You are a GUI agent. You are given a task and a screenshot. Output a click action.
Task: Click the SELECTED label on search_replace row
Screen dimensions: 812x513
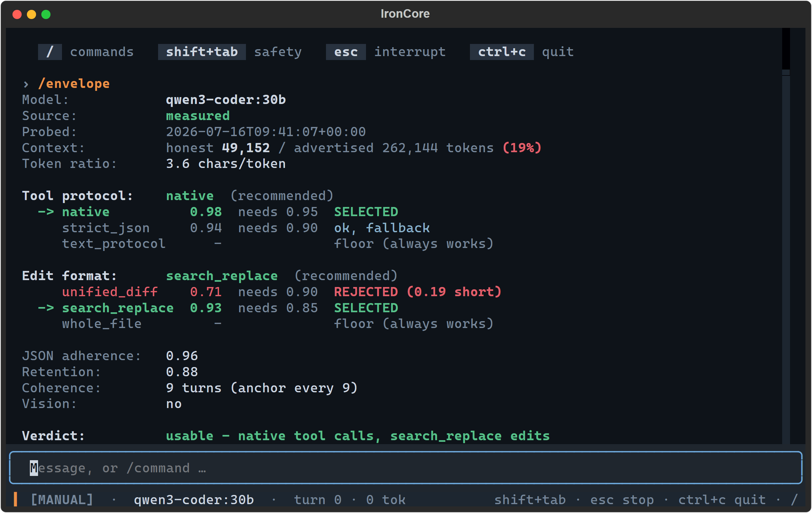coord(366,308)
